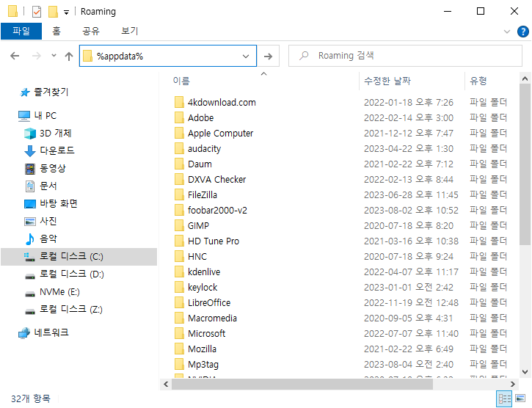Click the Properties checkmark icon in title bar
Image resolution: width=532 pixels, height=408 pixels.
[x=37, y=12]
